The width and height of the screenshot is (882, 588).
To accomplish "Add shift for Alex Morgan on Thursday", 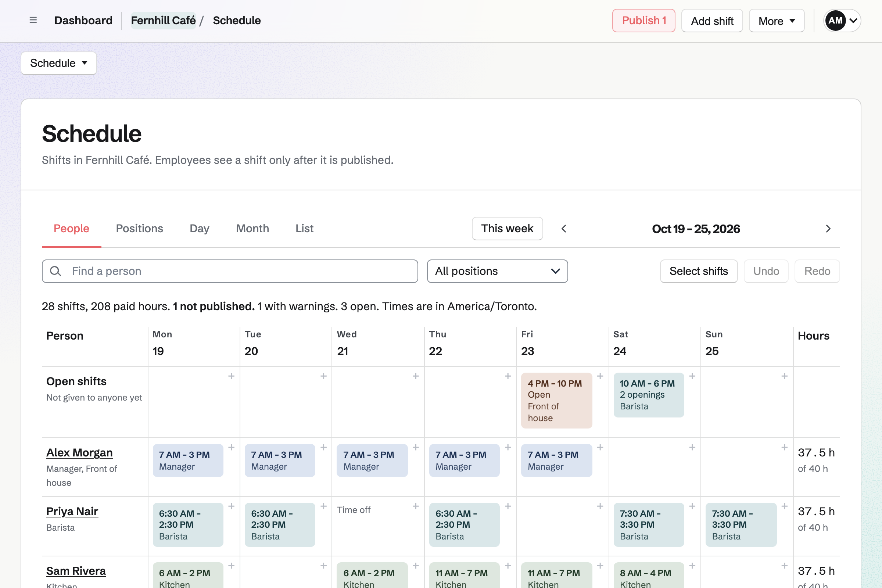I will 508,447.
